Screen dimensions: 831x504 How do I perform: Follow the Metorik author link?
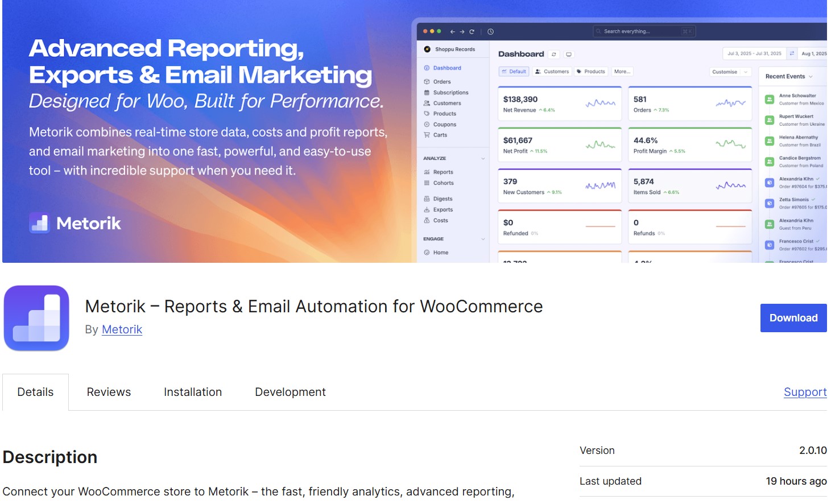(122, 329)
